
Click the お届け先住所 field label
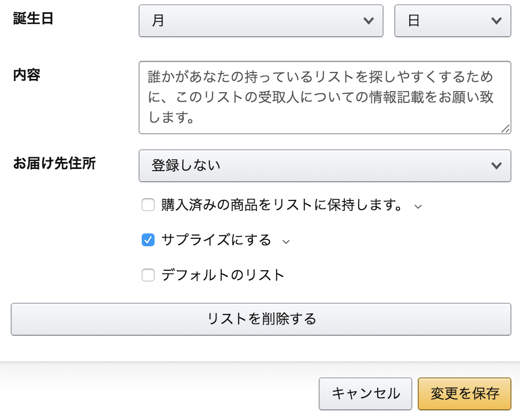[x=54, y=163]
